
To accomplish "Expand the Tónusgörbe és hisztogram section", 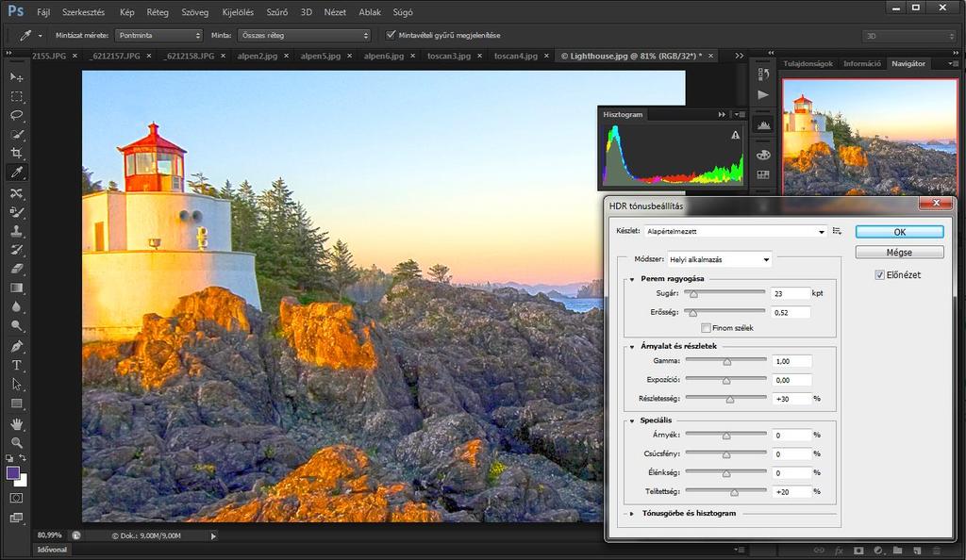I will coord(632,513).
